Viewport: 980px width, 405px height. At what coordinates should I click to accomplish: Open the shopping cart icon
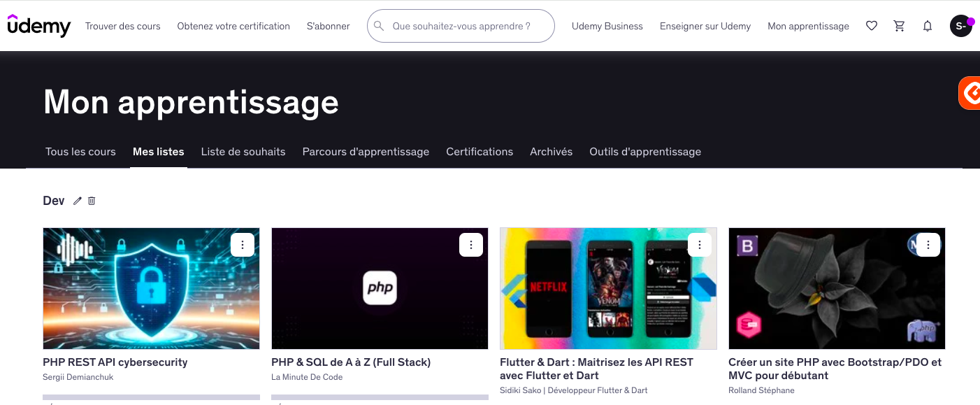pyautogui.click(x=900, y=26)
